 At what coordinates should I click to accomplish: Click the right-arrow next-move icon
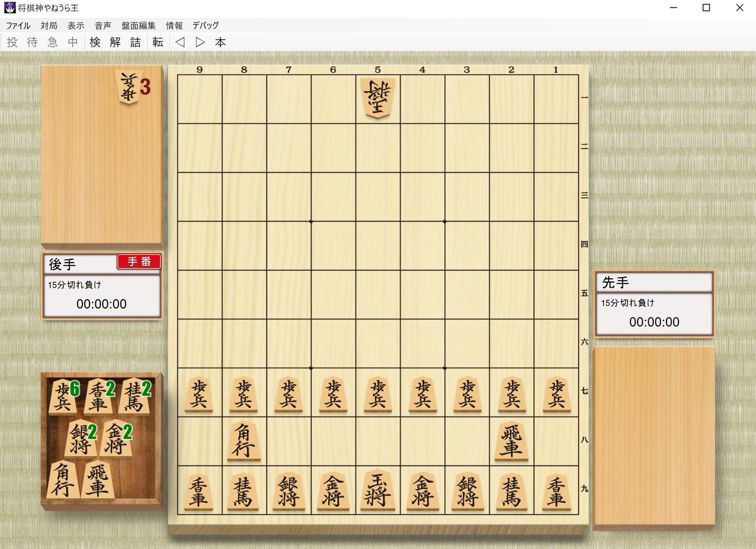click(x=199, y=42)
